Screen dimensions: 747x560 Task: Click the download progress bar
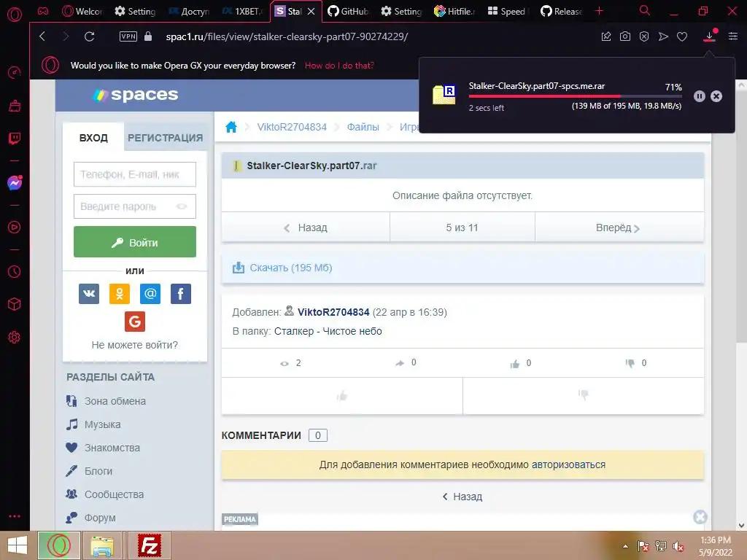pyautogui.click(x=575, y=96)
